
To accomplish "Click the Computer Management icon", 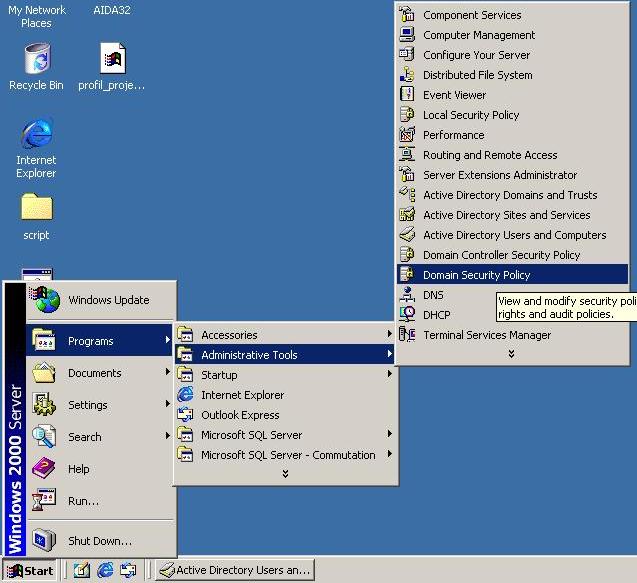I will [x=407, y=35].
